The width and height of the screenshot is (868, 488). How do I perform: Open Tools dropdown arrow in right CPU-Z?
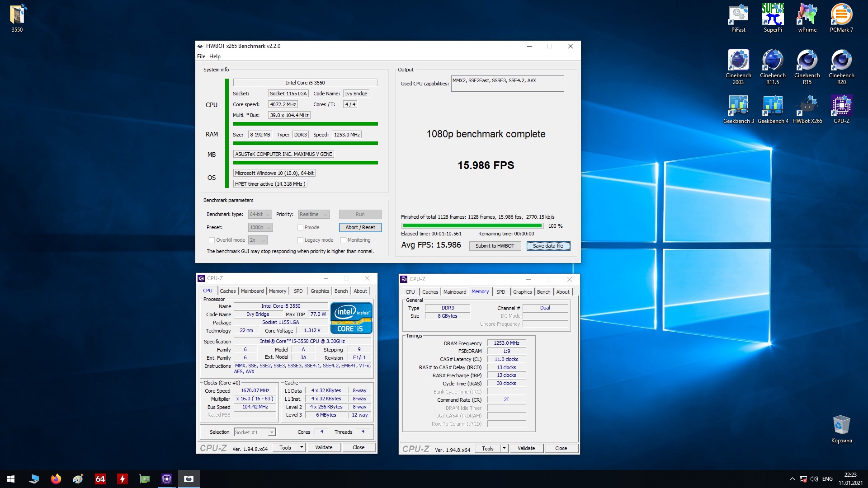505,448
